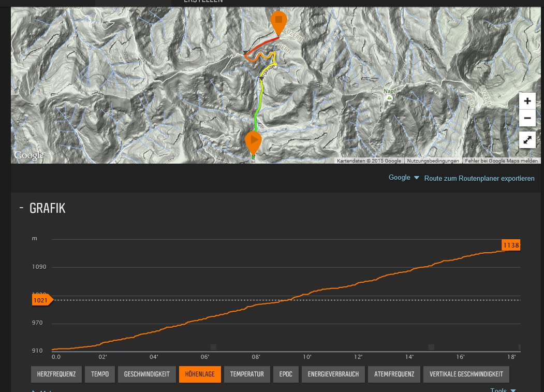The width and height of the screenshot is (544, 392).
Task: Open the Nutzungsbedingungen link on the map
Action: pos(433,161)
